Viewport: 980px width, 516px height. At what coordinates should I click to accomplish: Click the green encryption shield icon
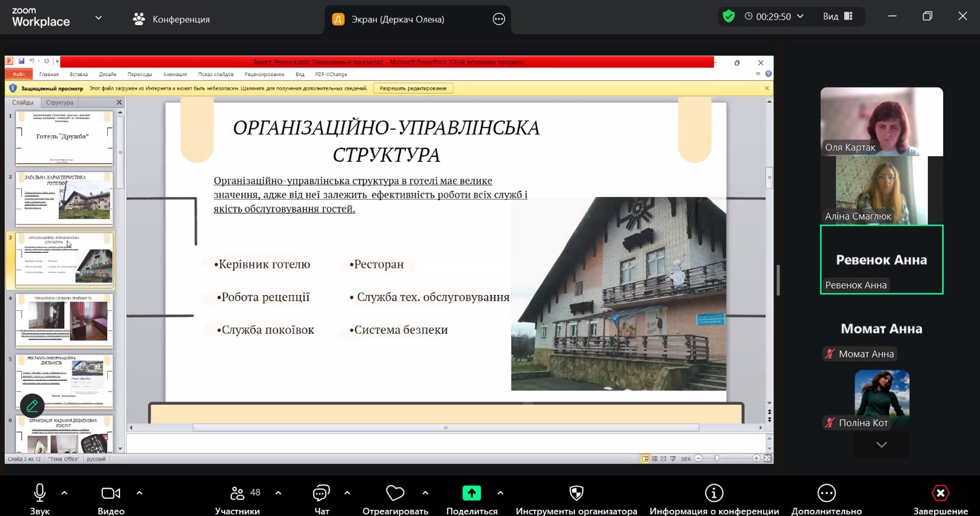[x=728, y=17]
